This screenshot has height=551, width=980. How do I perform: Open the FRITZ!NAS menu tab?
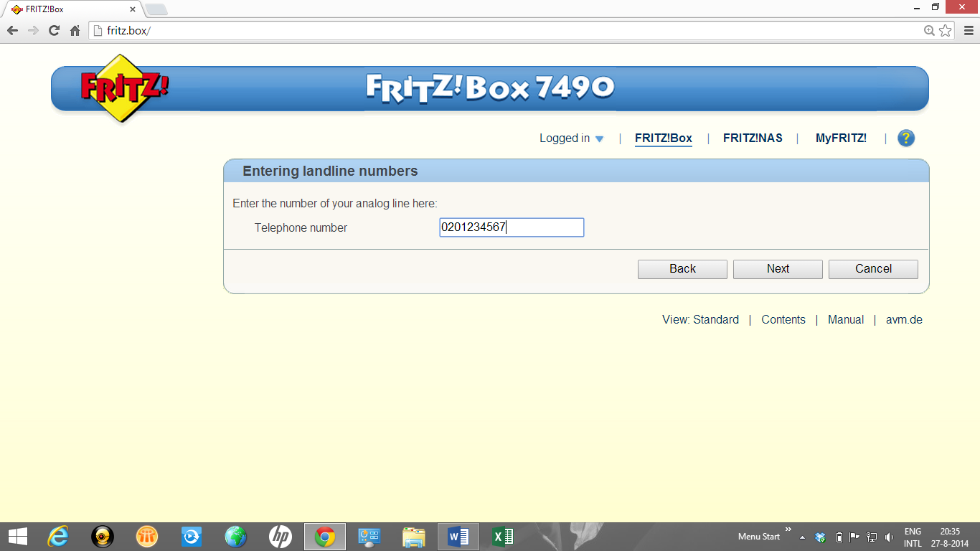pos(753,138)
